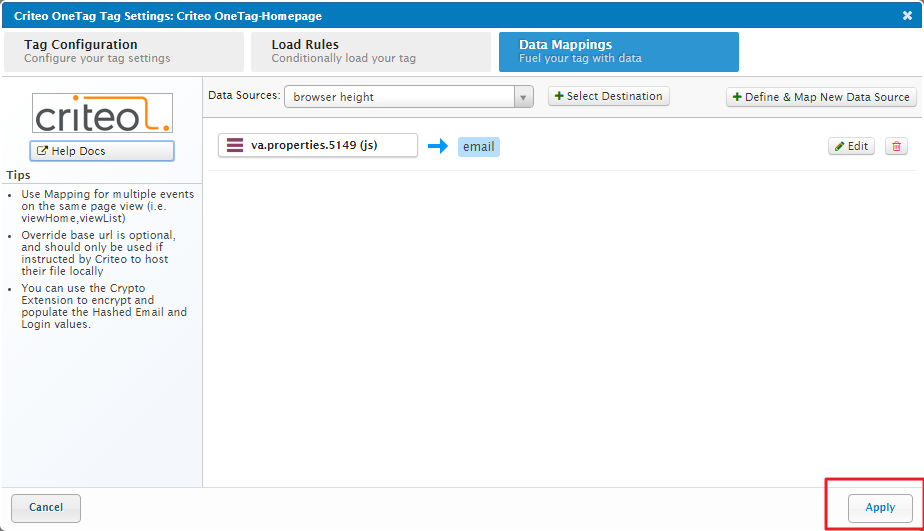Click the va.properties.5149 (js) mapping entry
The width and height of the screenshot is (924, 531).
coord(318,145)
